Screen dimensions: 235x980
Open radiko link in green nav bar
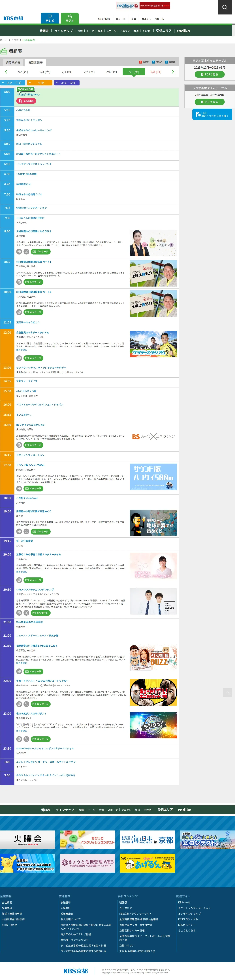[183, 31]
